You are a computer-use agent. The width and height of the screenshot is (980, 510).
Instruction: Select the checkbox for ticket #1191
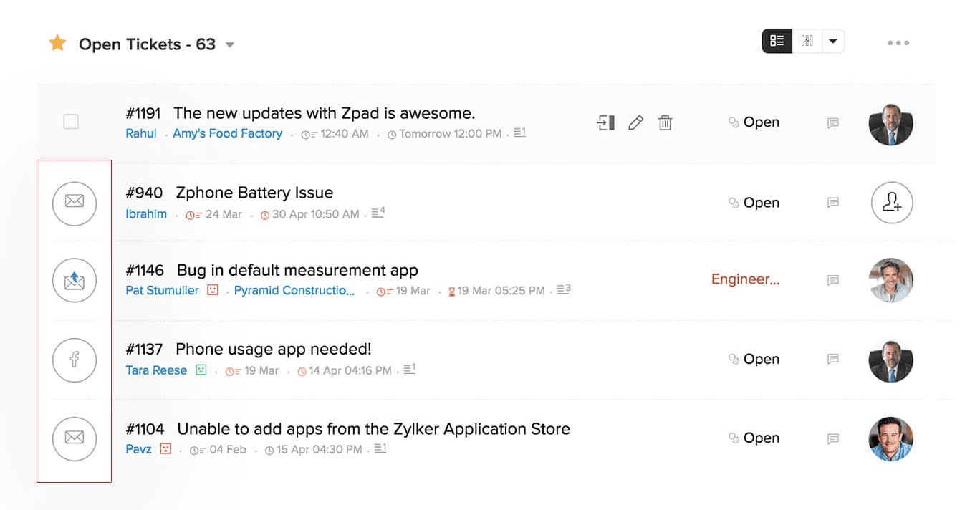coord(71,122)
